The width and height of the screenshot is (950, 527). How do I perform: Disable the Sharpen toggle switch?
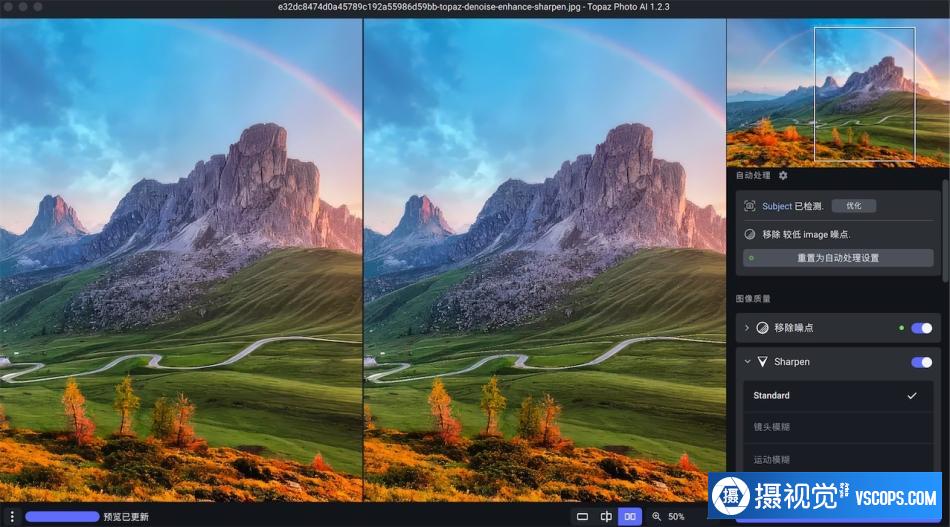click(922, 362)
